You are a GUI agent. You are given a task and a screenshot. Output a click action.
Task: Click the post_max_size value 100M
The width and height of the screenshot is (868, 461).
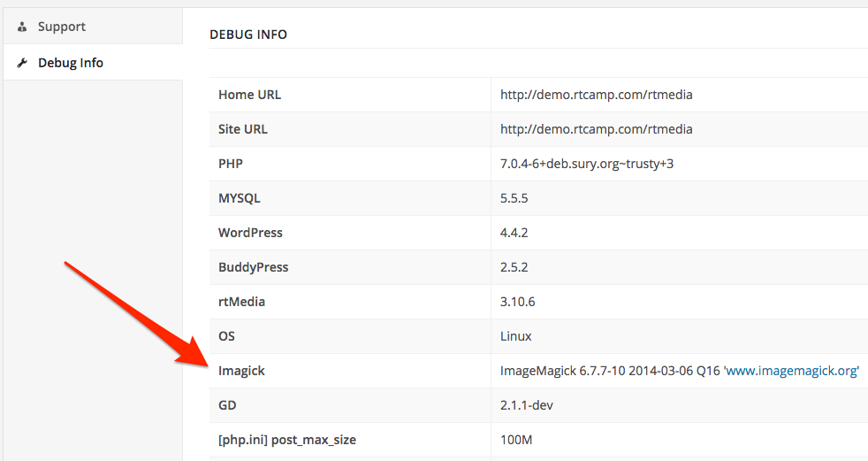[x=517, y=440]
